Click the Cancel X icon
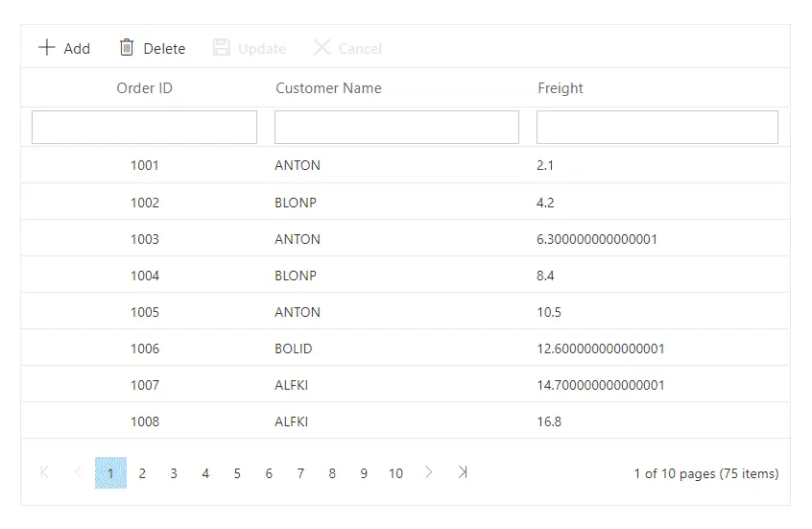This screenshot has height=529, width=812. pyautogui.click(x=322, y=47)
